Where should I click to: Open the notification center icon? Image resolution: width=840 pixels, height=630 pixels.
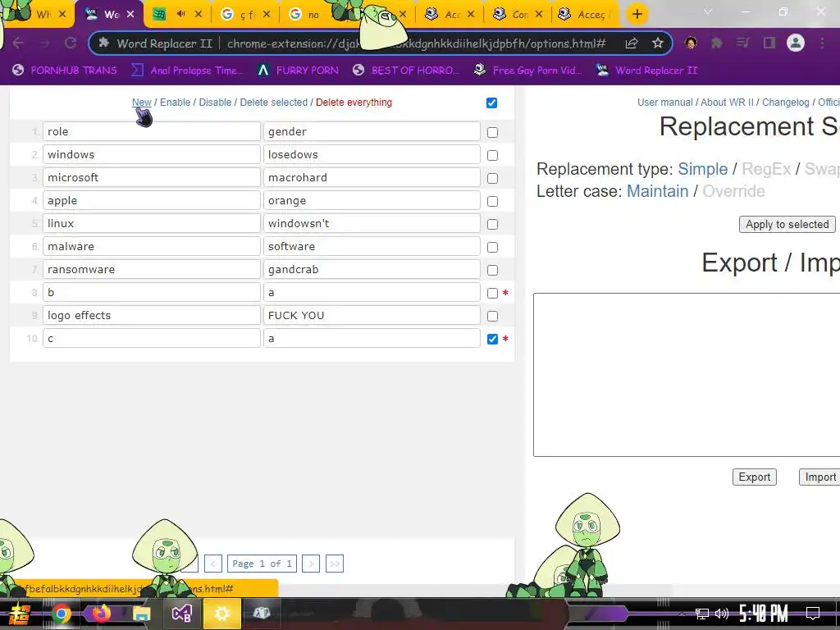813,613
